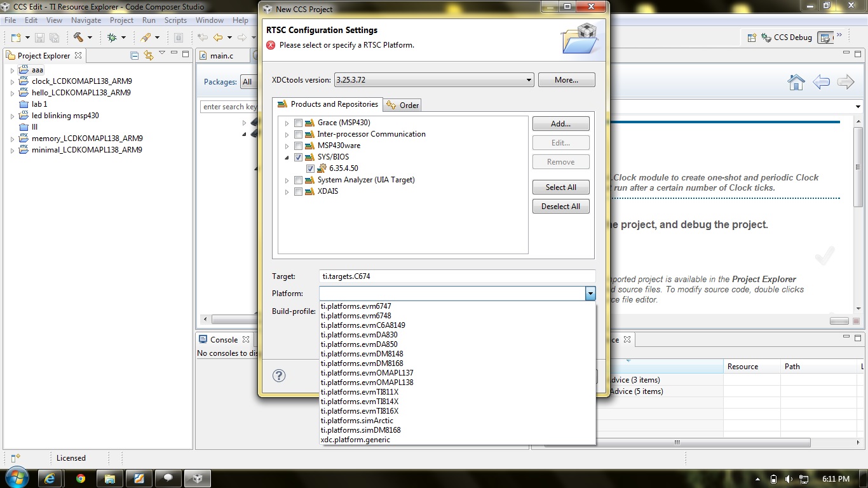Open the Scripts menu

coord(175,20)
